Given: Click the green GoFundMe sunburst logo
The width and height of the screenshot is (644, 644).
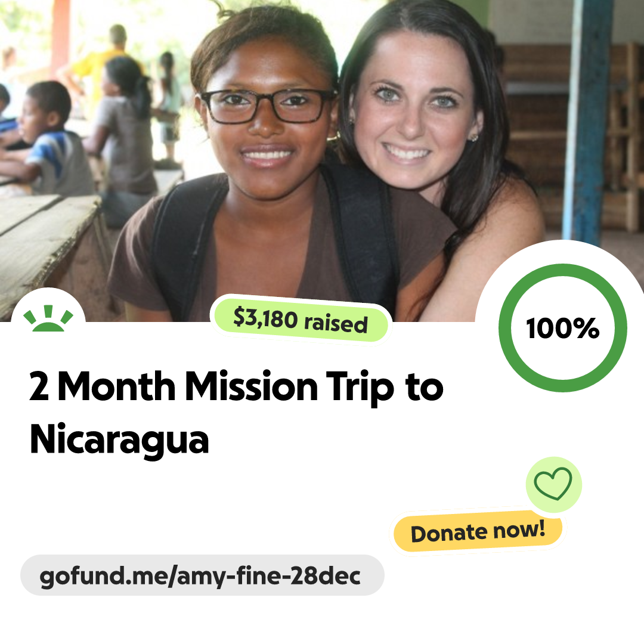Looking at the screenshot, I should (x=48, y=318).
